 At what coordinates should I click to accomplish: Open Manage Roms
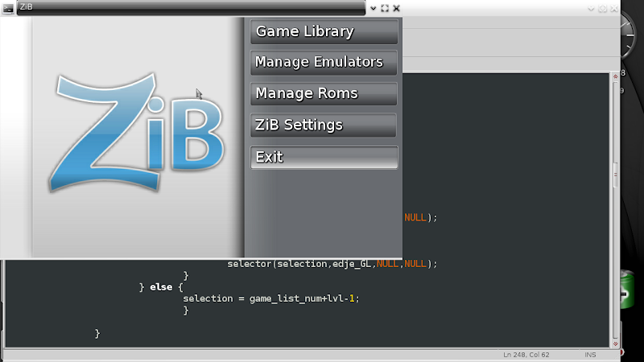[x=324, y=93]
